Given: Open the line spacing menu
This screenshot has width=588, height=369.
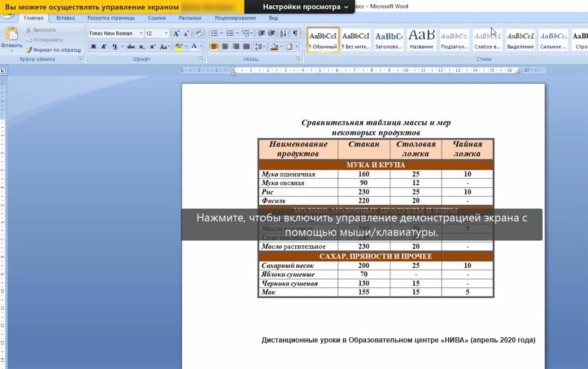Looking at the screenshot, I should point(259,46).
